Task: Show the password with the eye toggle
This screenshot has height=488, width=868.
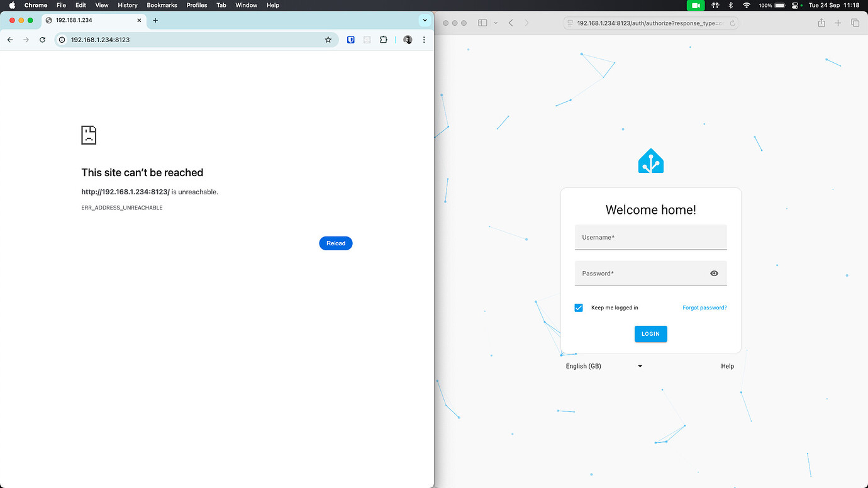Action: pos(714,273)
